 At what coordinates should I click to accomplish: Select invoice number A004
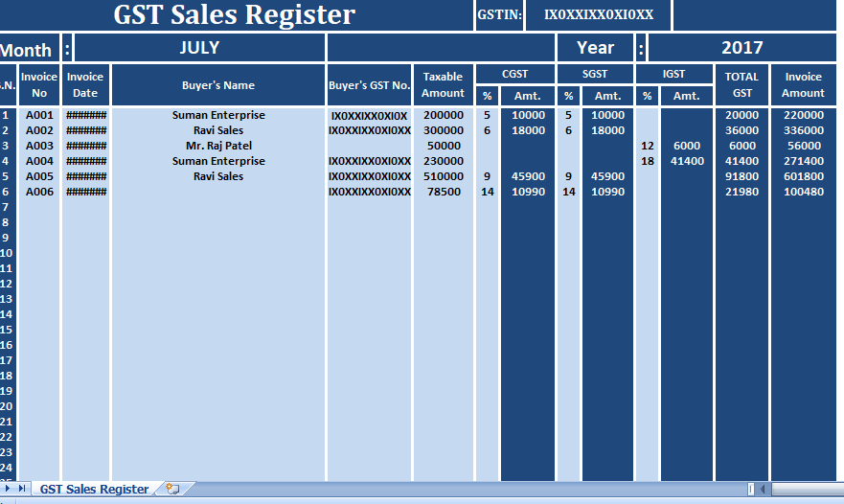coord(39,161)
